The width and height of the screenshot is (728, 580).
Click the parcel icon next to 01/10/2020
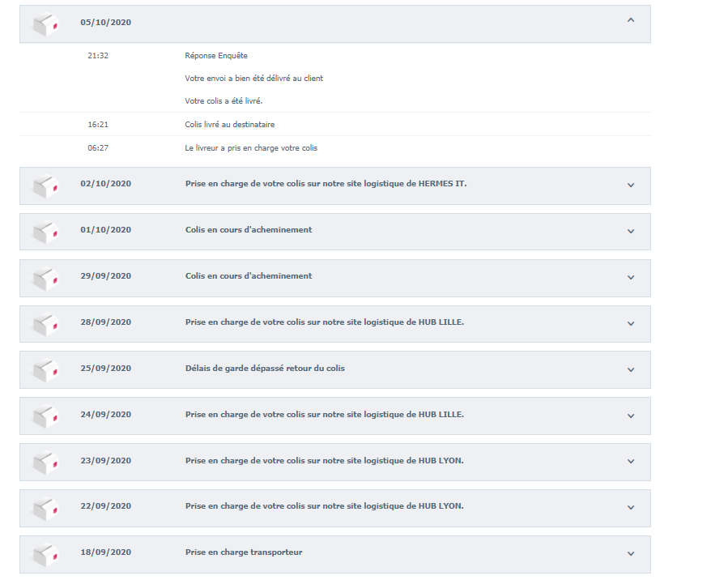[45, 232]
